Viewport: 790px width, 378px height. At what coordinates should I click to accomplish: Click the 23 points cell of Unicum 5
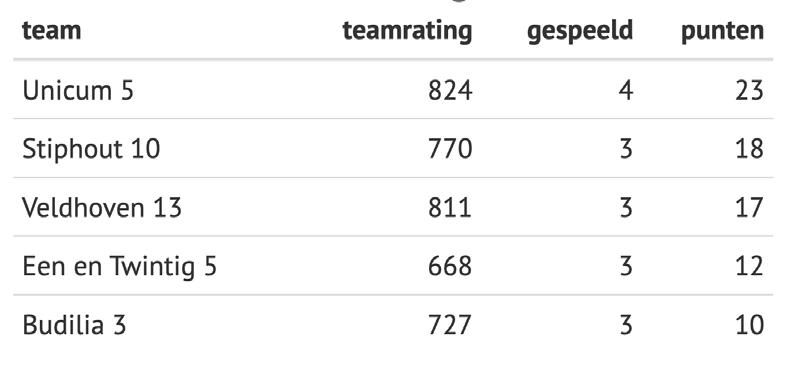coord(749,91)
